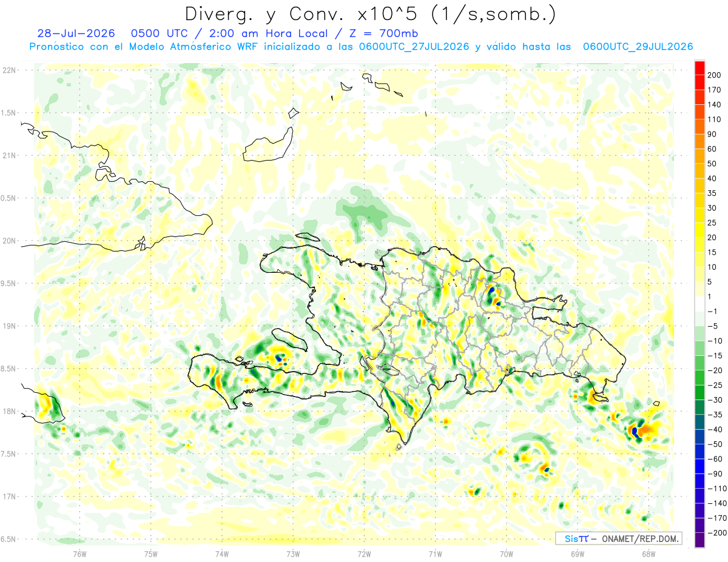
Task: Click the '21N' latitude label
Action: tap(8, 156)
